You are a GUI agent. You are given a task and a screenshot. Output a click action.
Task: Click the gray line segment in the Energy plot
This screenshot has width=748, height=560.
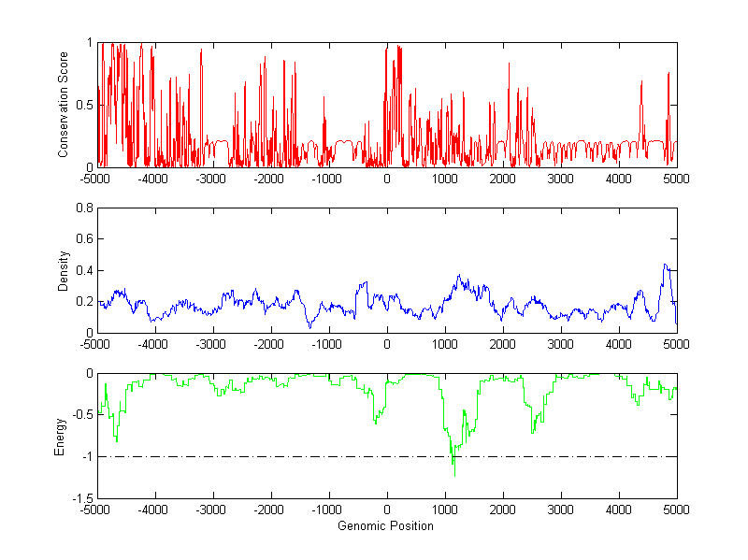[x=636, y=401]
